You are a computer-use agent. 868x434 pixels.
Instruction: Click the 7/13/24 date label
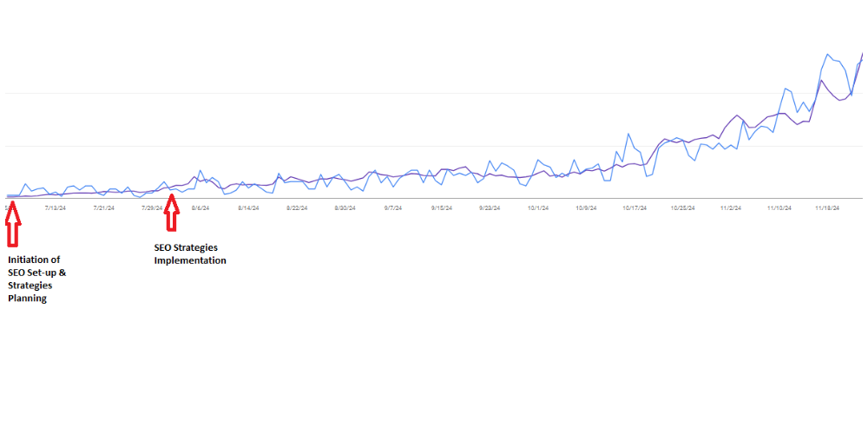[x=56, y=208]
